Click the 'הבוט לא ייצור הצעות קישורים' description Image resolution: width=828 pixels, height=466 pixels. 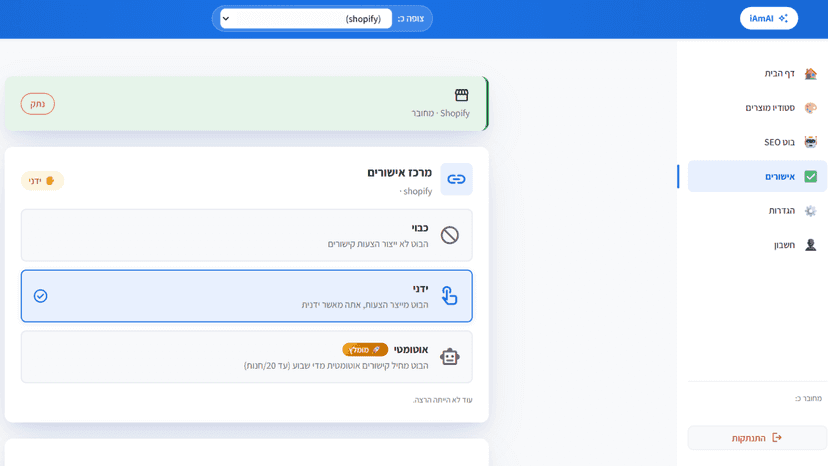click(x=378, y=244)
